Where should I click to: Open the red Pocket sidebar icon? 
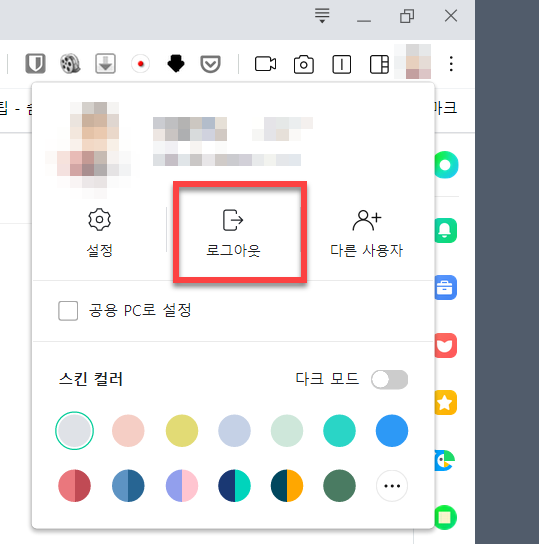[x=446, y=346]
